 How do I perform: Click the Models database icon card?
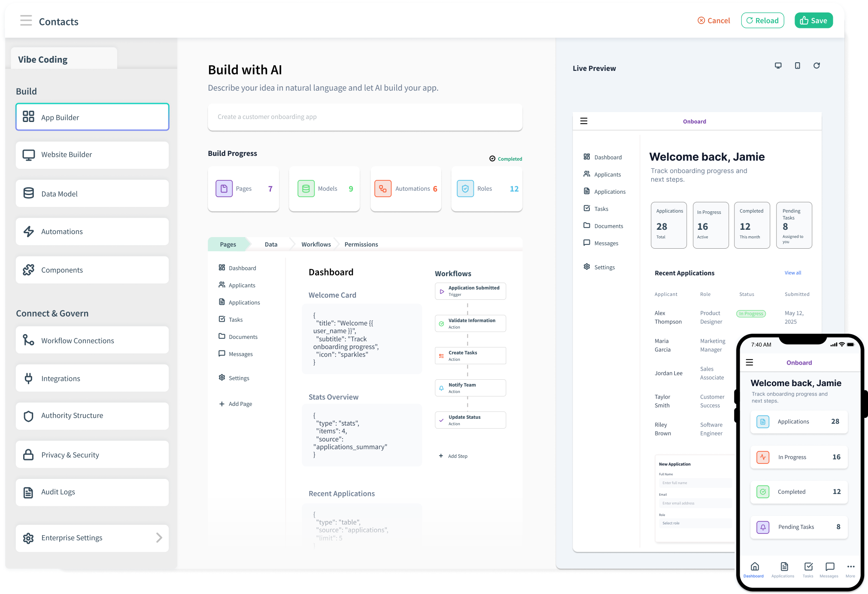pyautogui.click(x=306, y=189)
